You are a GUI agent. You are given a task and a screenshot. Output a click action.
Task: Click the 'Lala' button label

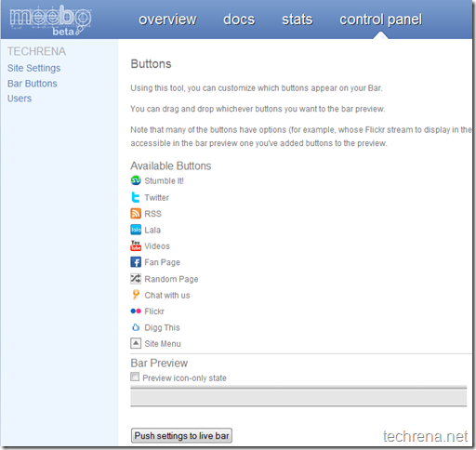tap(152, 230)
